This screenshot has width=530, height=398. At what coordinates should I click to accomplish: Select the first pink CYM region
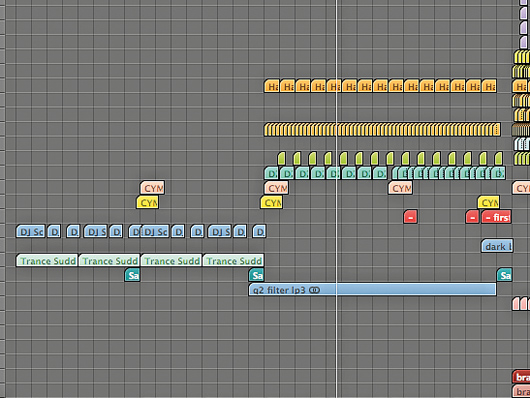(x=152, y=188)
